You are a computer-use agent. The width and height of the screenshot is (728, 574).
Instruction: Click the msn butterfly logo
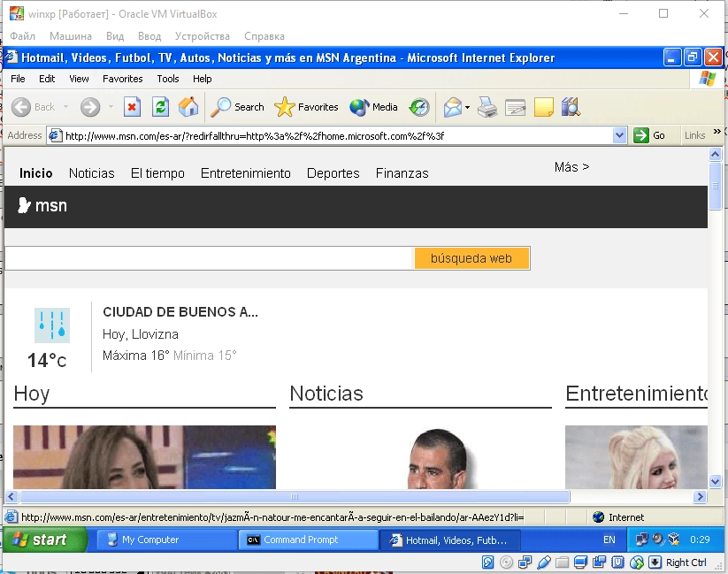[42, 205]
